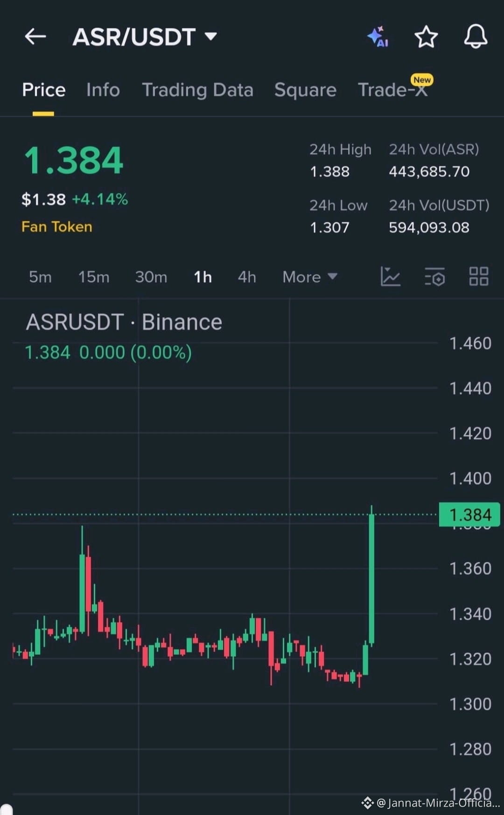Tap the 24h High value 1.388

point(330,171)
